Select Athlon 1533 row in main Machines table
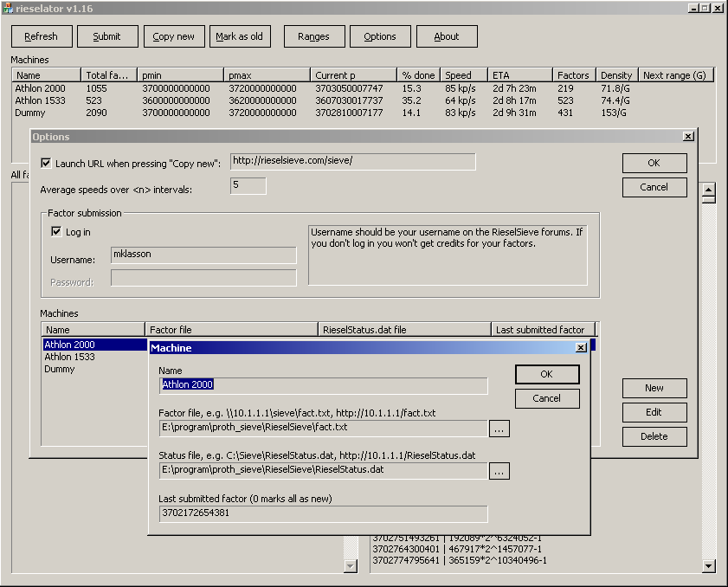Screen dimensions: 728x587 [362, 100]
